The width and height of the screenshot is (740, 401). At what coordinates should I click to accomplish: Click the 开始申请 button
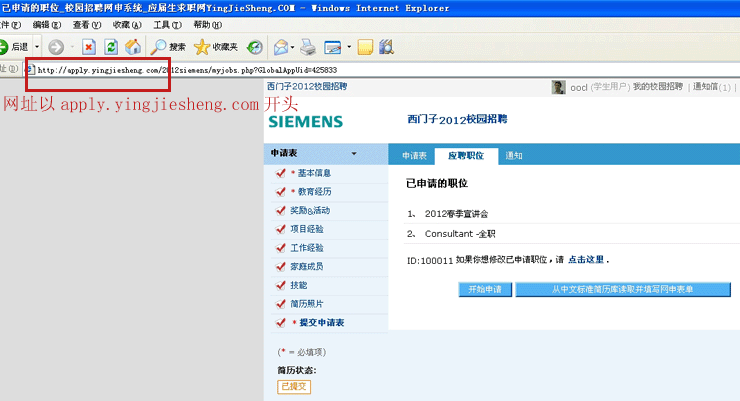pyautogui.click(x=485, y=289)
